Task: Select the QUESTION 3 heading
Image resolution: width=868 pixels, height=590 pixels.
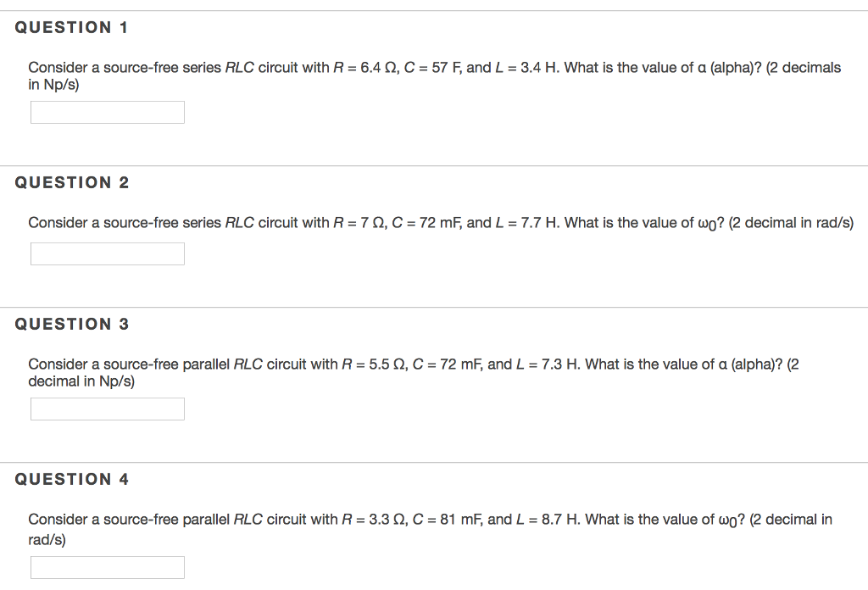Action: (x=71, y=324)
